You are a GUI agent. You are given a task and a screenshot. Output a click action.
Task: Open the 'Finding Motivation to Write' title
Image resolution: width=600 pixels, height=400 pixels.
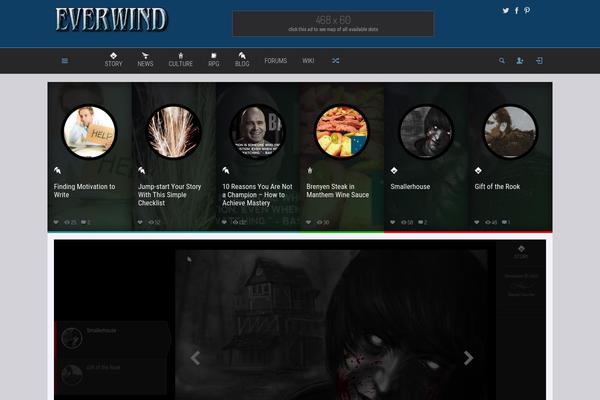(x=84, y=191)
